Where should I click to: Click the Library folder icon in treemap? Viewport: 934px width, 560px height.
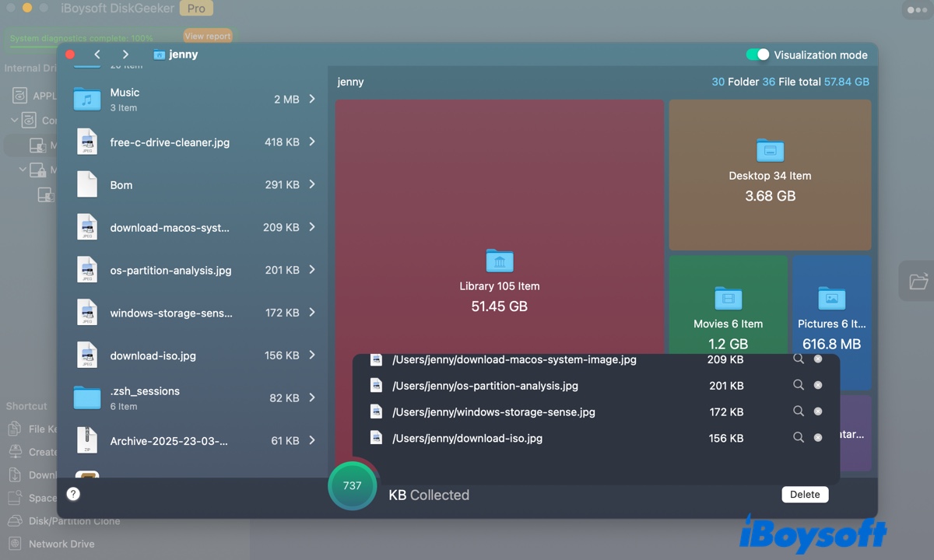pyautogui.click(x=500, y=261)
